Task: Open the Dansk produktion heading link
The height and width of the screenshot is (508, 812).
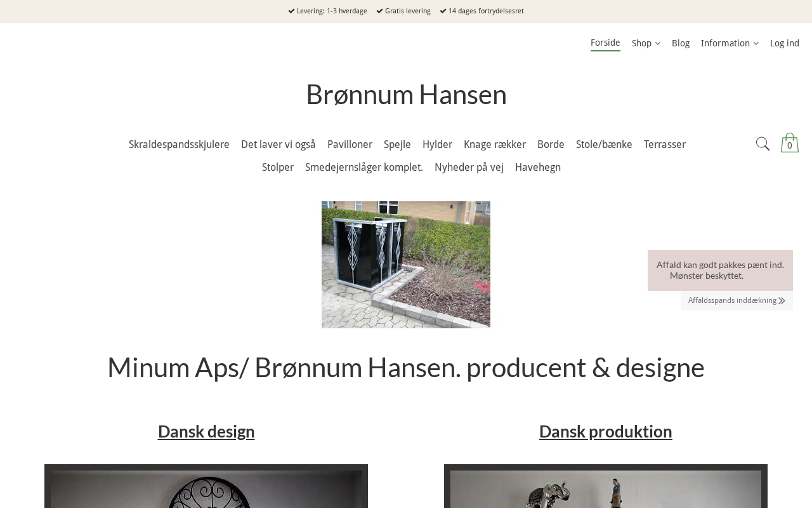Action: tap(606, 431)
